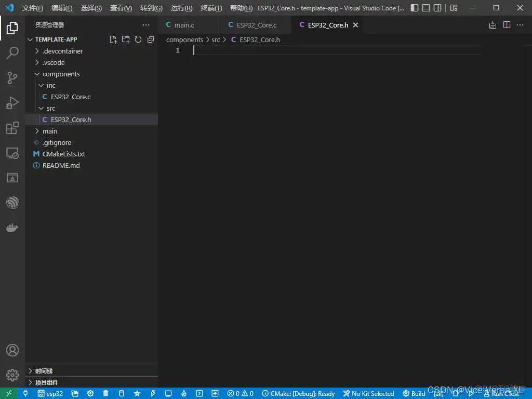Click esp32 target selector in the status bar
The width and height of the screenshot is (532, 399).
click(x=50, y=393)
